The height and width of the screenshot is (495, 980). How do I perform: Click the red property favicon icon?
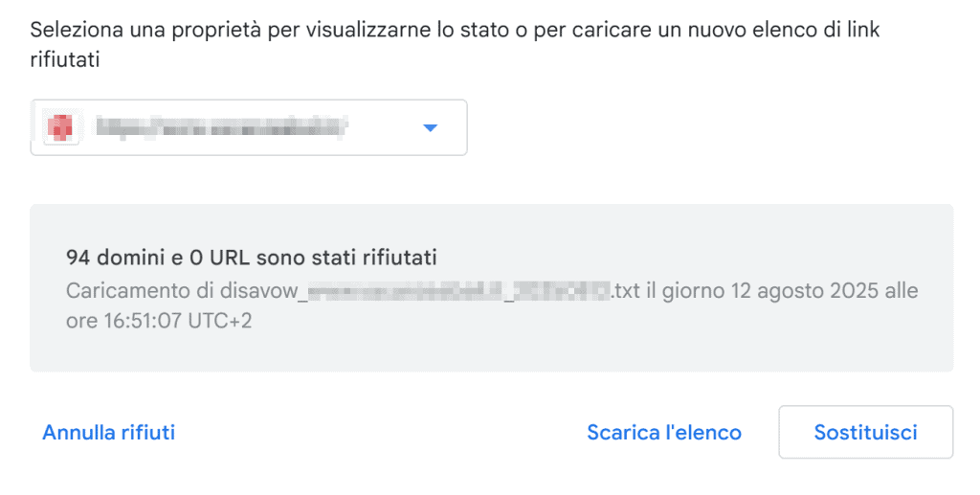(x=60, y=127)
